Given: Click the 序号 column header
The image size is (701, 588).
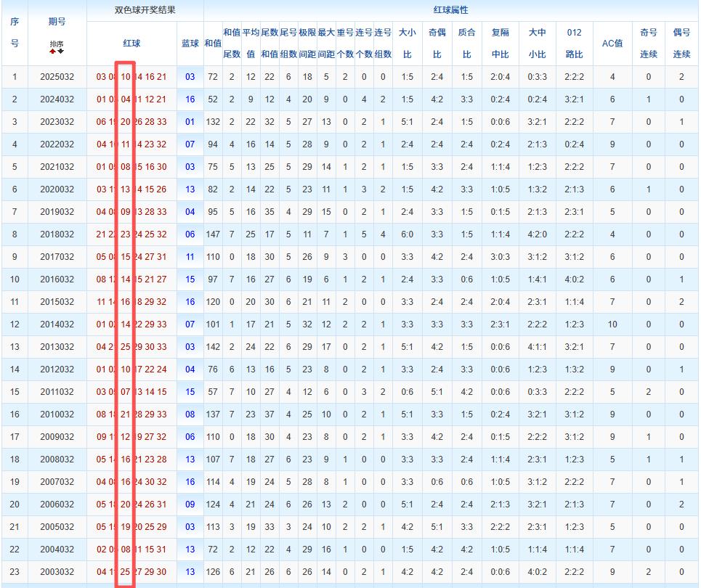Looking at the screenshot, I should (15, 33).
